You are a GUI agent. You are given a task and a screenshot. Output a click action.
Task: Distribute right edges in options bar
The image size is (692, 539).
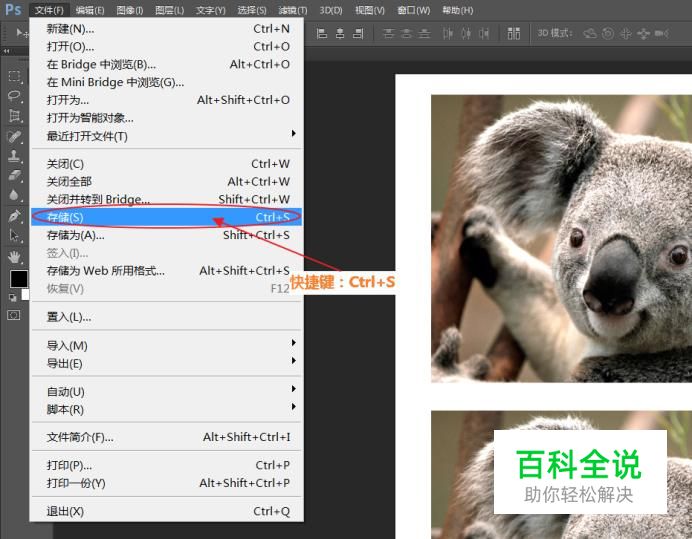pyautogui.click(x=484, y=33)
